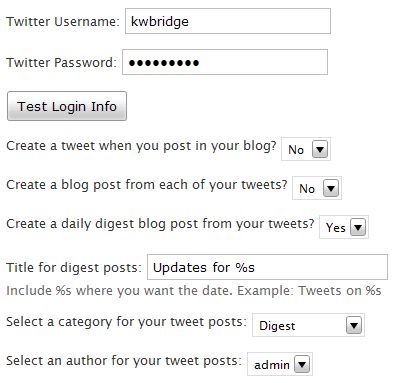Open the daily digest Yes dropdown

(344, 227)
